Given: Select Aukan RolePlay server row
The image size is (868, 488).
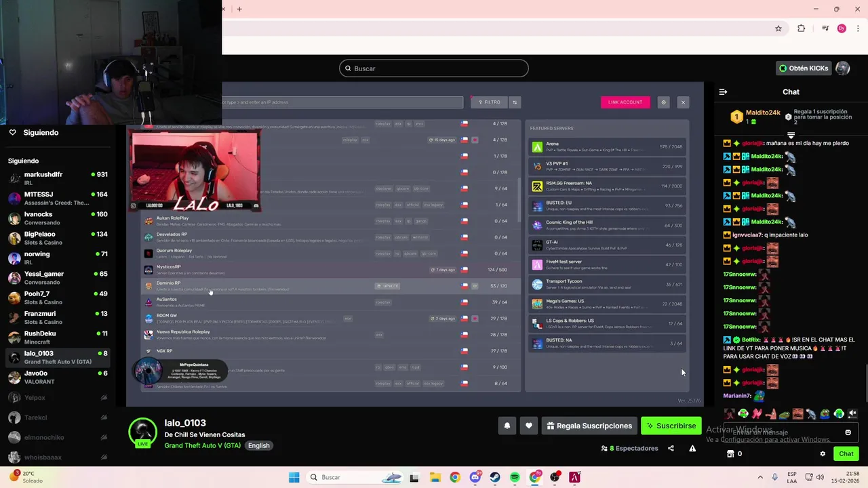Looking at the screenshot, I should pos(330,221).
